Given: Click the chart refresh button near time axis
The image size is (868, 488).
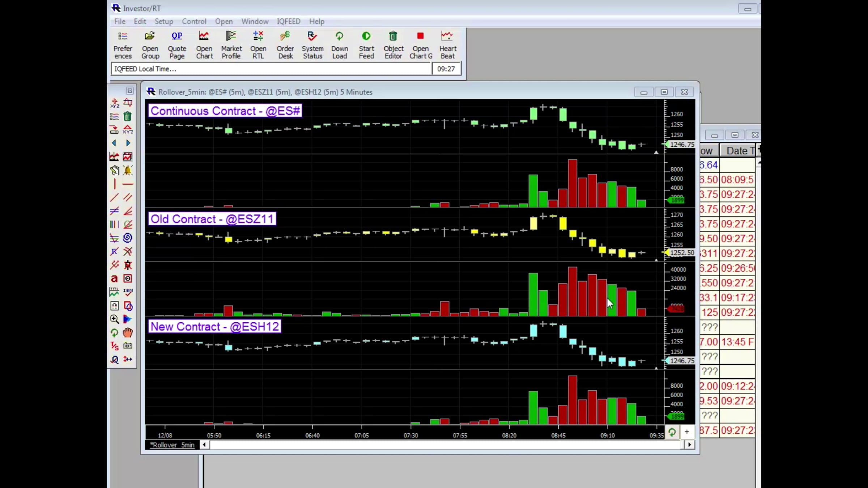Looking at the screenshot, I should pos(672,432).
